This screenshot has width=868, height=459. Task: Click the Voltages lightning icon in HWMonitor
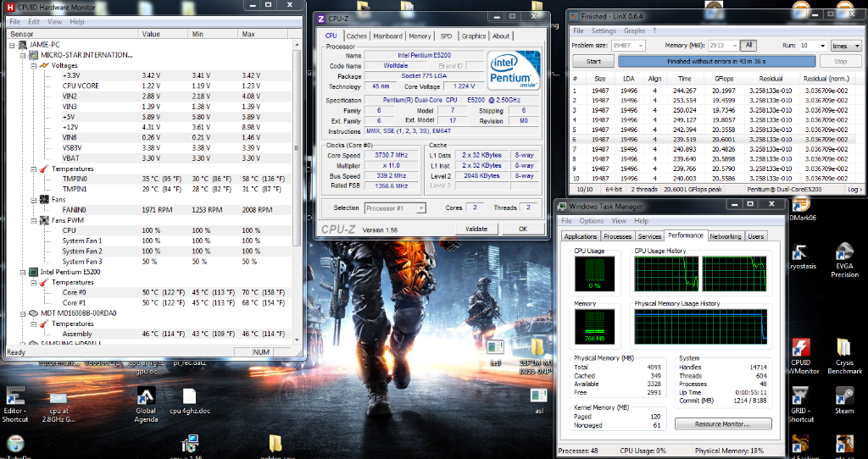(x=44, y=65)
